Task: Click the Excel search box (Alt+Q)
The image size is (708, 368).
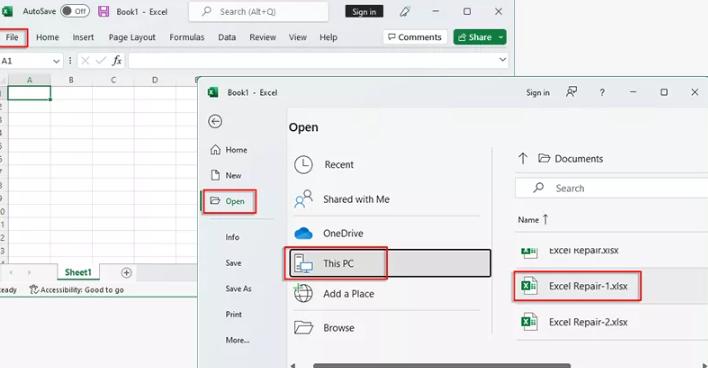Action: click(x=258, y=12)
